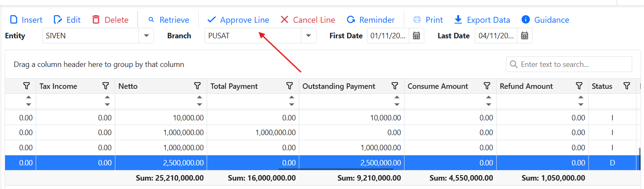
Task: Open filter for Netto column
Action: (197, 86)
